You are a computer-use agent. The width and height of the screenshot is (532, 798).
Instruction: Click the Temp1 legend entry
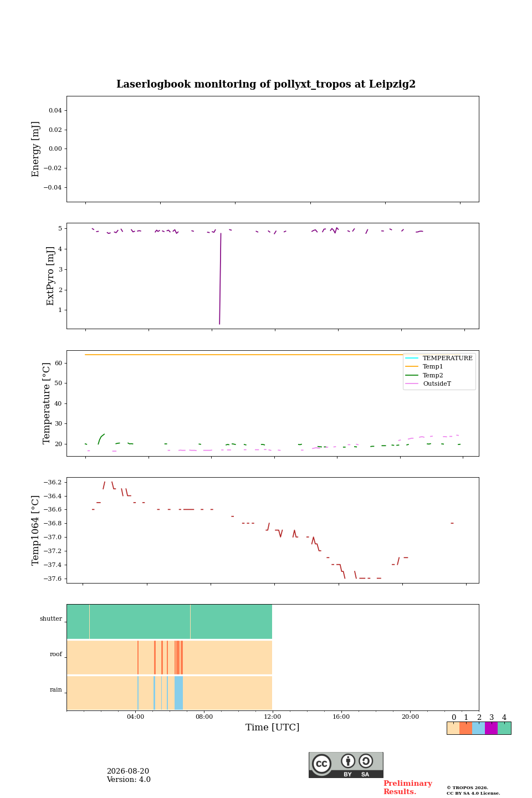[424, 367]
